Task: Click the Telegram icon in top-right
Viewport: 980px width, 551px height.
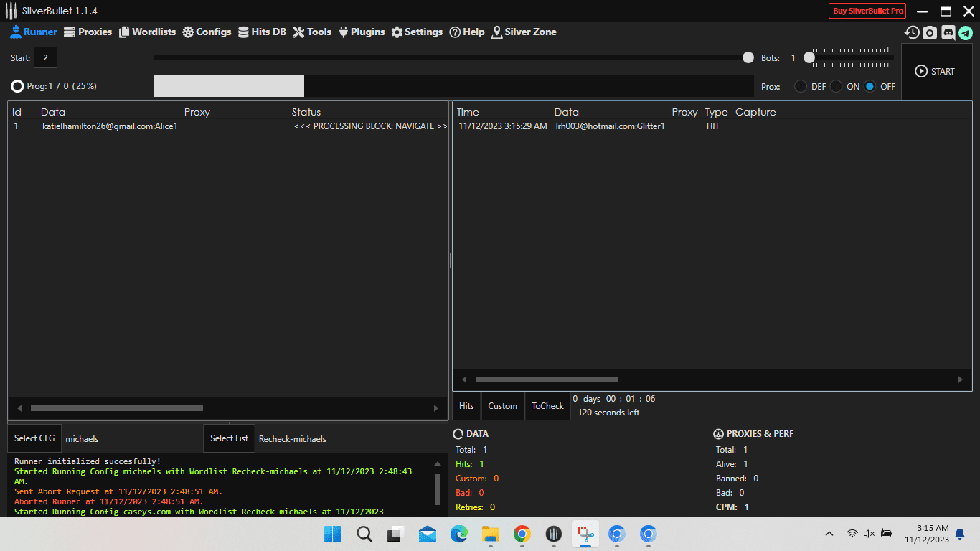Action: [966, 32]
